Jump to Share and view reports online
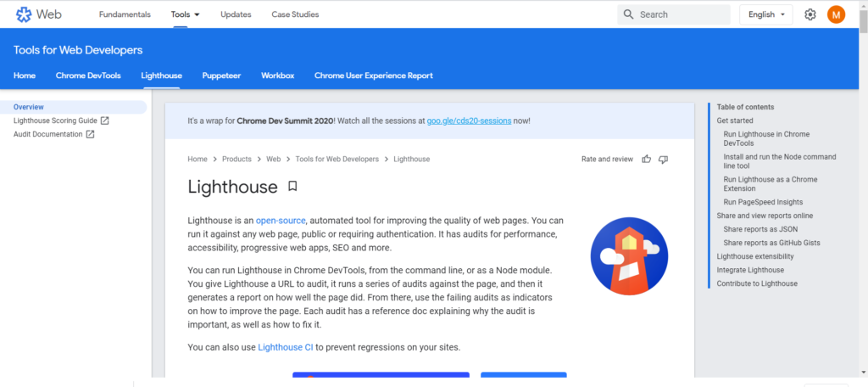Screen dimensions: 868x387 (765, 216)
